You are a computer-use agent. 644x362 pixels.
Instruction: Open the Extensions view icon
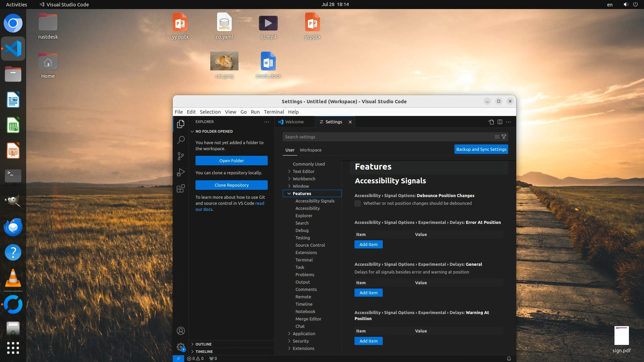coord(181,188)
